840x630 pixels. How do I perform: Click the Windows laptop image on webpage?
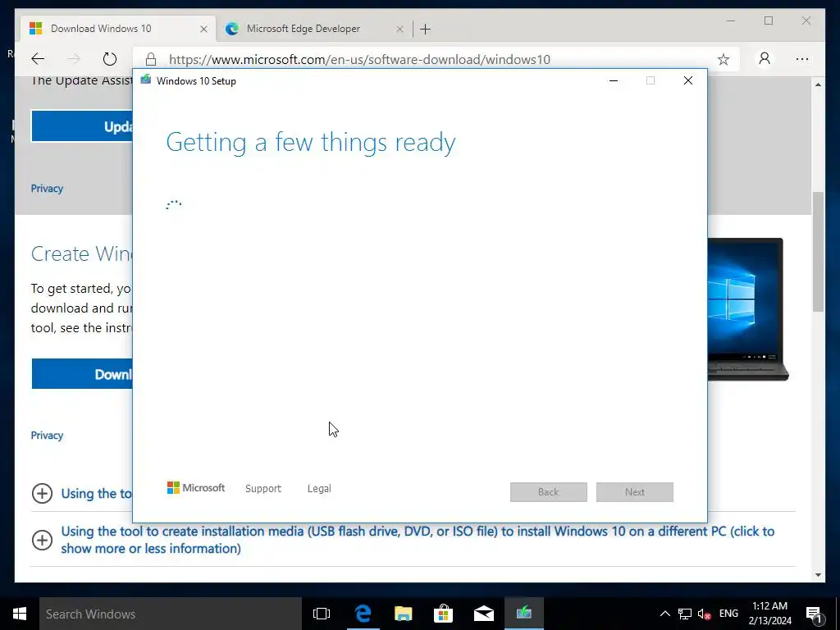(748, 309)
